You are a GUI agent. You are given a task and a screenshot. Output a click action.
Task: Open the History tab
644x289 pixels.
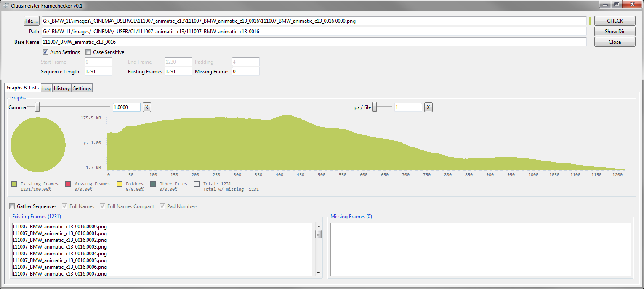(62, 88)
